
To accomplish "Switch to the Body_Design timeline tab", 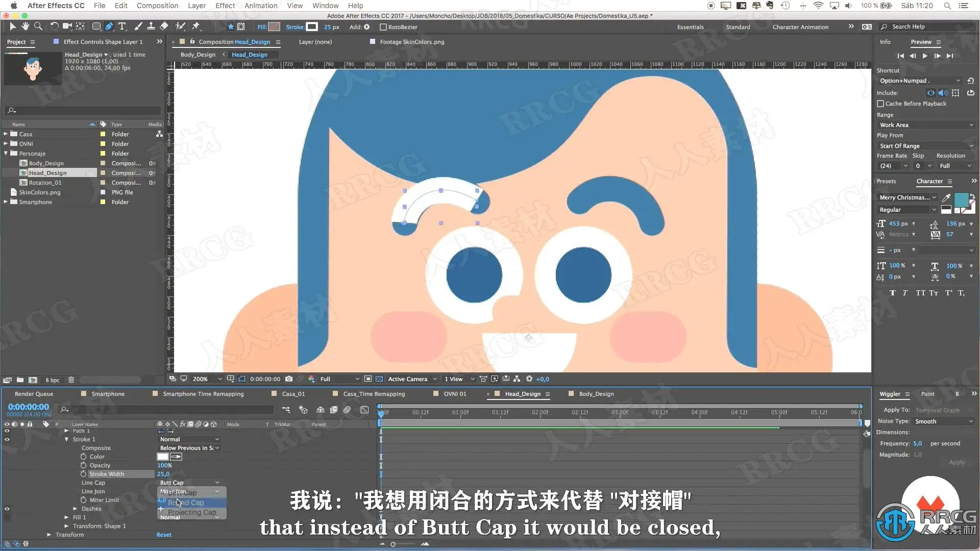I will (x=596, y=394).
